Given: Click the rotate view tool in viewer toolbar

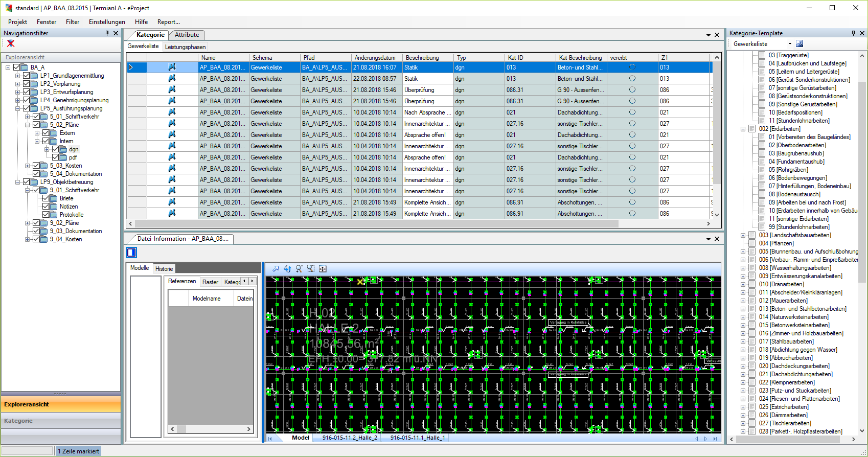Looking at the screenshot, I should tap(287, 269).
